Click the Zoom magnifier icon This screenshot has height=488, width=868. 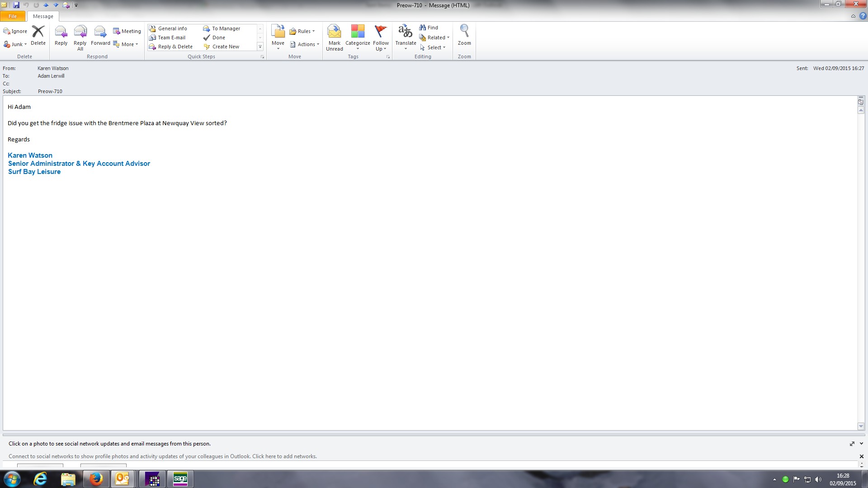(x=464, y=32)
